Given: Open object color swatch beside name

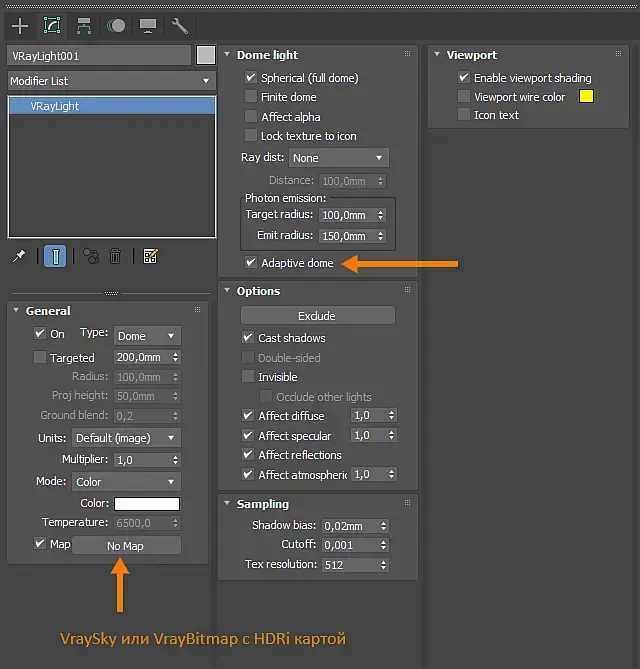Looking at the screenshot, I should click(206, 55).
